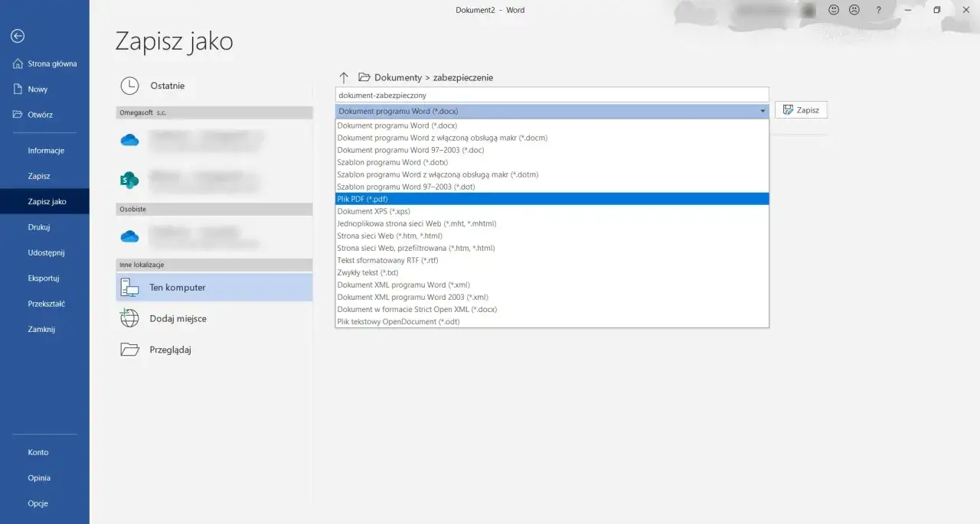
Task: Click the Otwórz folder icon
Action: tap(18, 115)
